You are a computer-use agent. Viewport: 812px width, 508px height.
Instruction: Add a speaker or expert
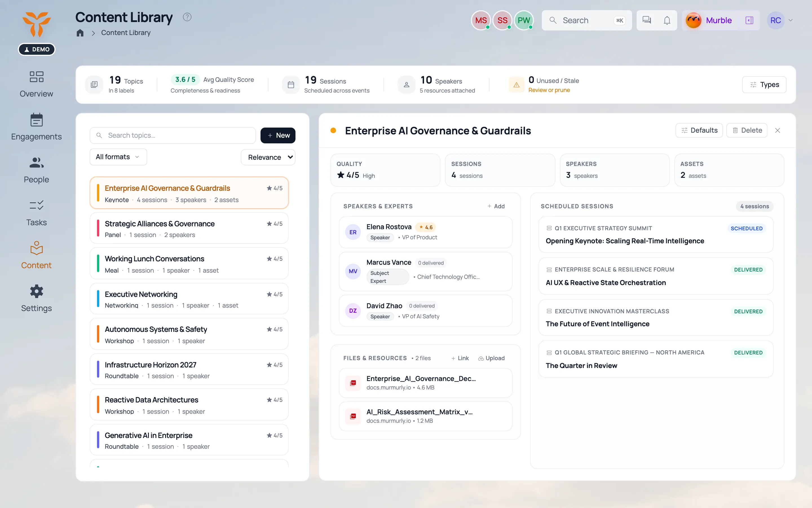tap(496, 206)
